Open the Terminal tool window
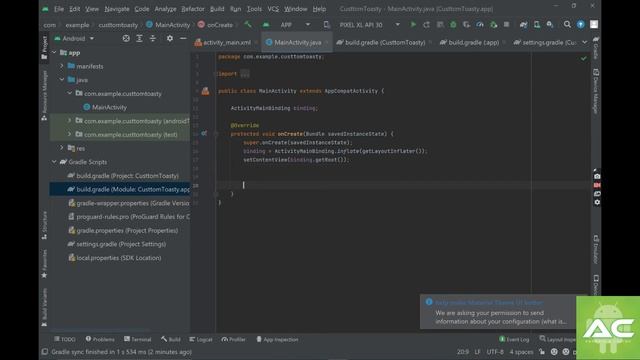640x360 pixels. 138,339
